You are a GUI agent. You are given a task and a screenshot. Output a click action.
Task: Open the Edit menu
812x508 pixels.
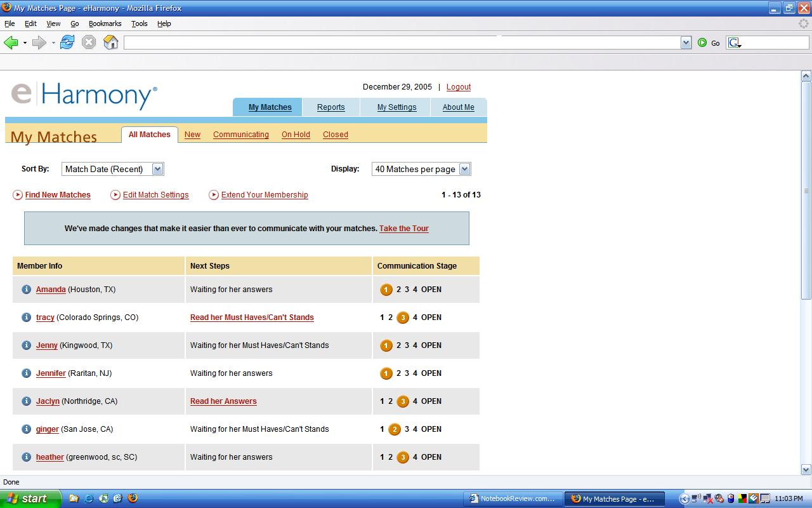pos(30,23)
